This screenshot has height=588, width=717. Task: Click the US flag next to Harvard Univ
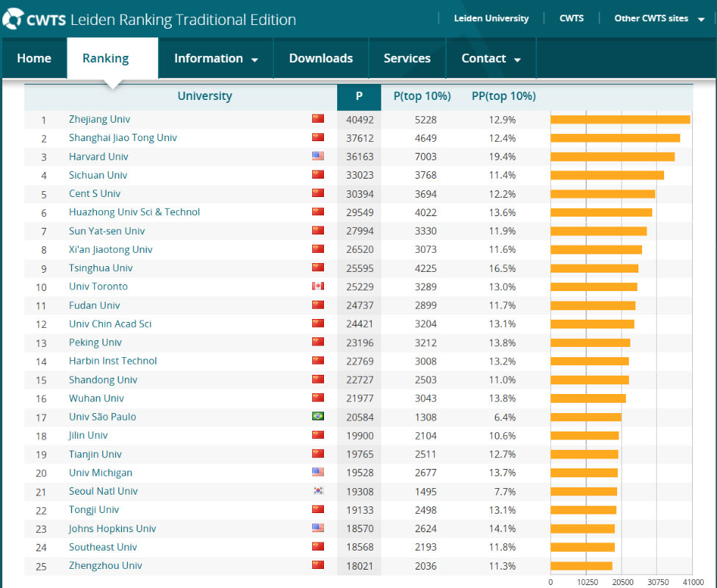(x=318, y=156)
